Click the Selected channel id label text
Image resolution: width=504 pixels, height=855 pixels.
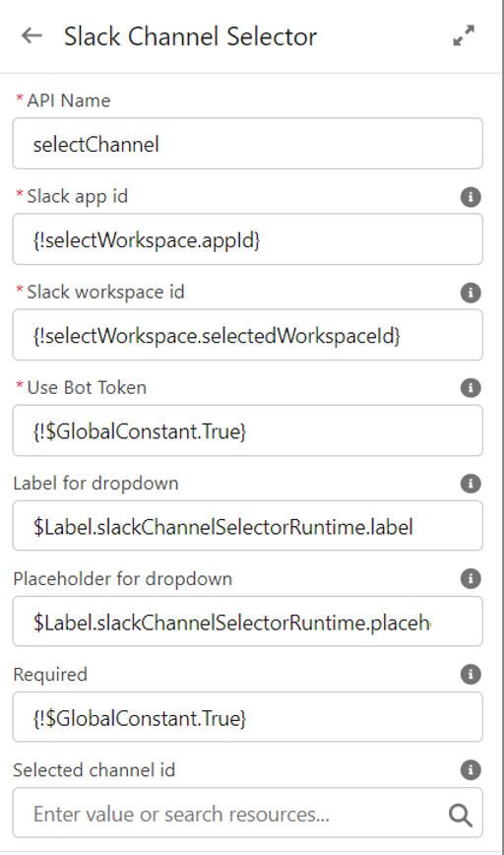pyautogui.click(x=94, y=770)
